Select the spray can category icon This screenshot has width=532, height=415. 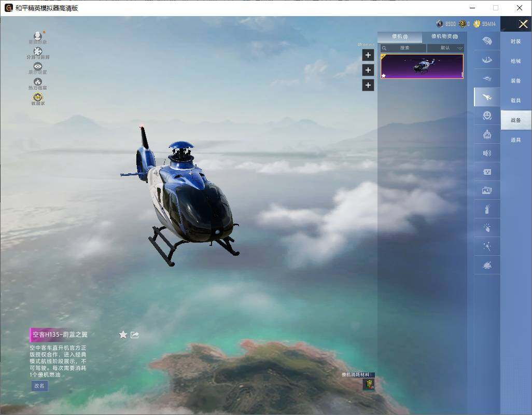pos(487,210)
